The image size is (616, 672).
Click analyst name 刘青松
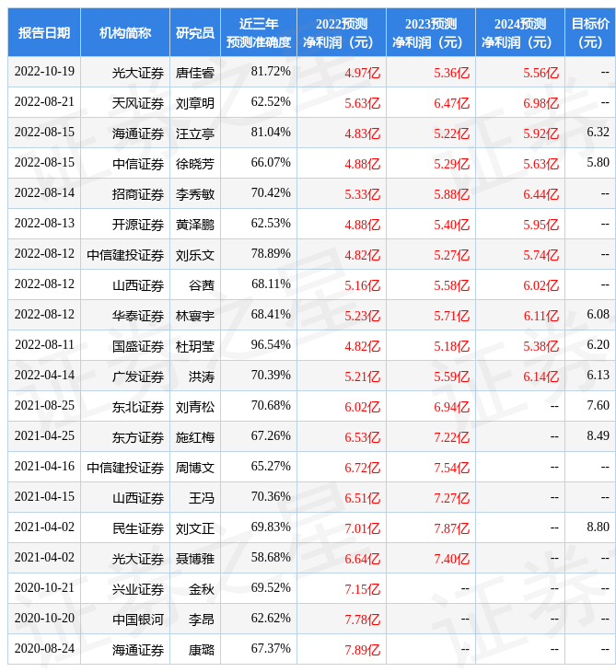click(x=195, y=407)
